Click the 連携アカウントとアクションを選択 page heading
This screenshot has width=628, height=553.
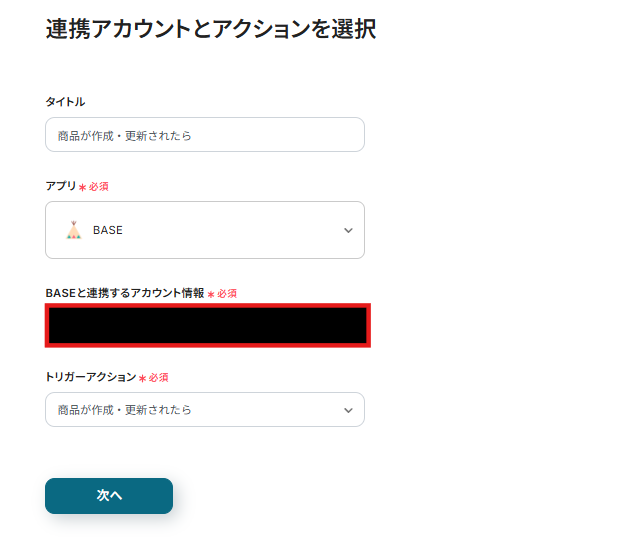point(210,29)
